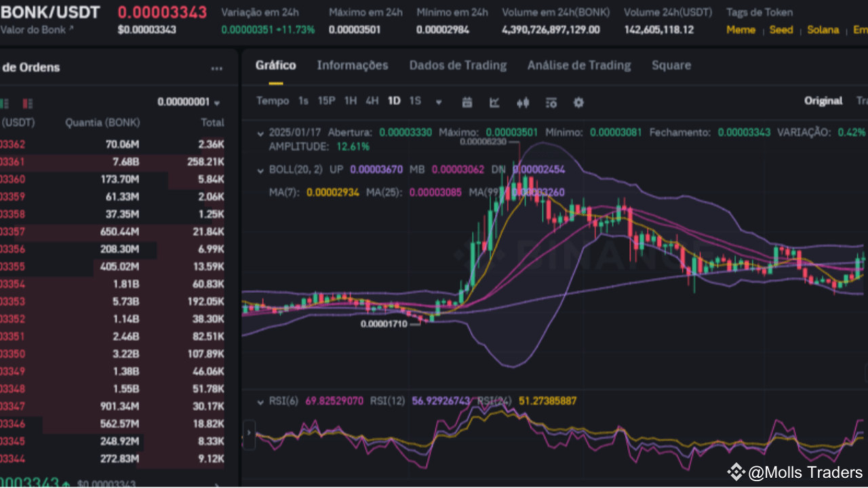The height and width of the screenshot is (488, 868).
Task: Open Análise de Trading tab
Action: pyautogui.click(x=579, y=66)
